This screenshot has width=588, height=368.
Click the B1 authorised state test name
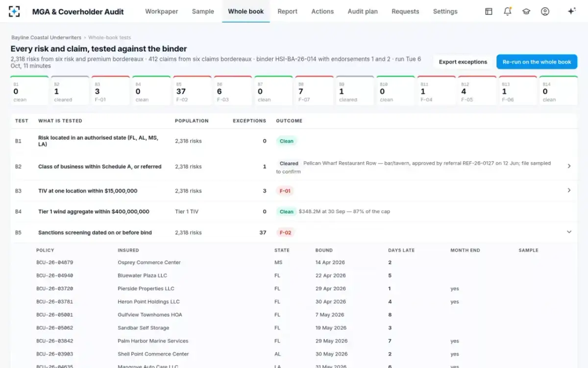pos(98,141)
